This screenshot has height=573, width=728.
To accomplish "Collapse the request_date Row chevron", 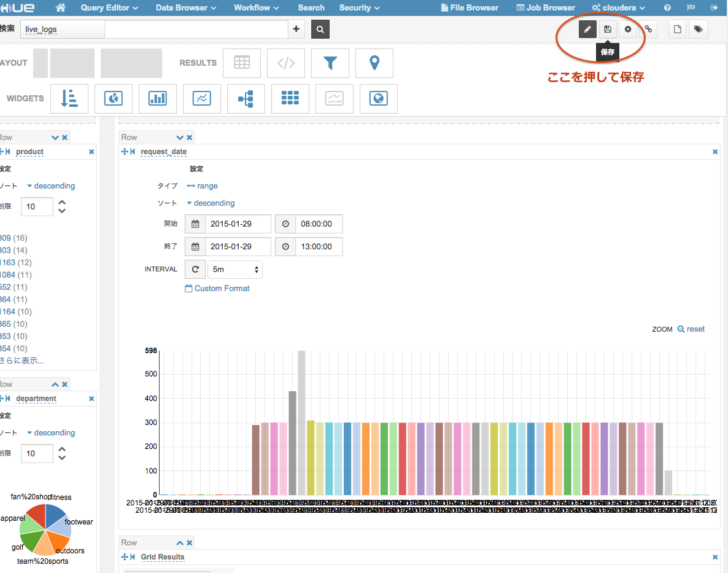I will pyautogui.click(x=180, y=138).
